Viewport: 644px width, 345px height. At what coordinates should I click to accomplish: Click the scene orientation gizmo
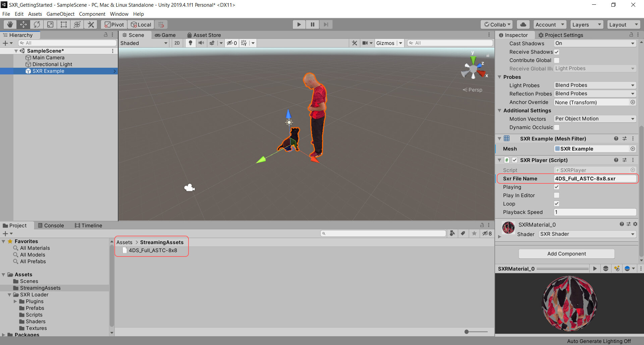pyautogui.click(x=473, y=68)
